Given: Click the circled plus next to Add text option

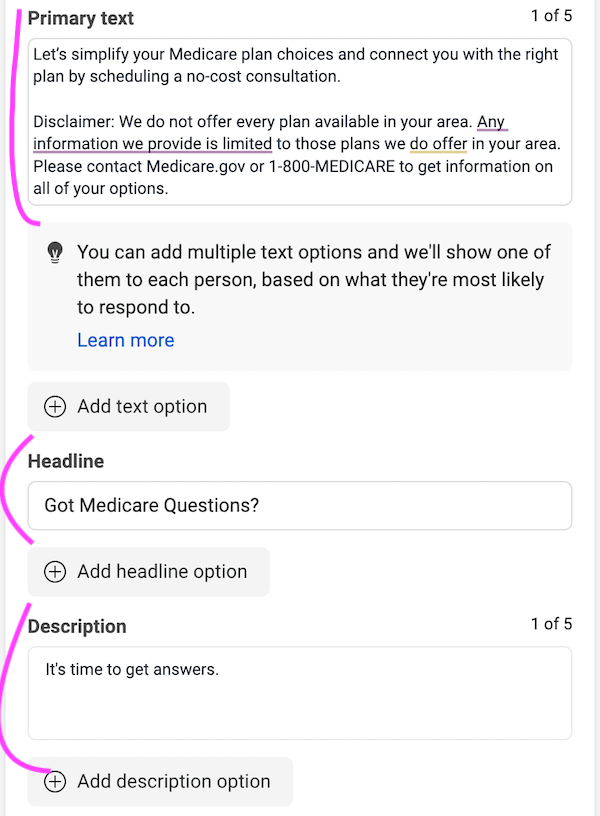Looking at the screenshot, I should coord(55,406).
